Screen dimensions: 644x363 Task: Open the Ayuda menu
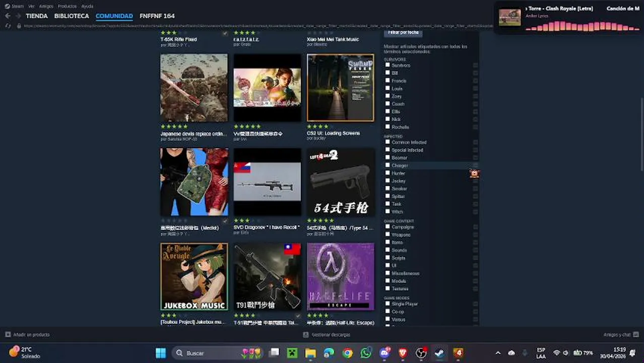87,6
